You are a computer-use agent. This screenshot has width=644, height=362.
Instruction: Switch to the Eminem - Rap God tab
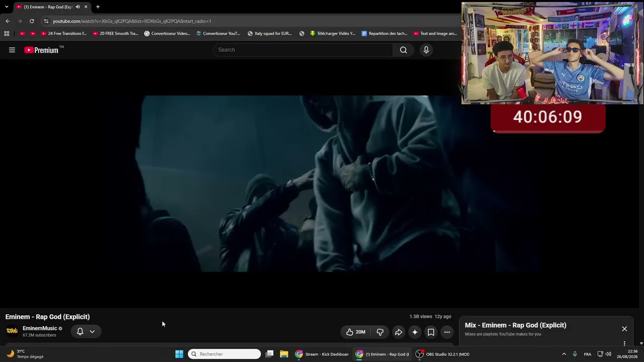(48, 7)
